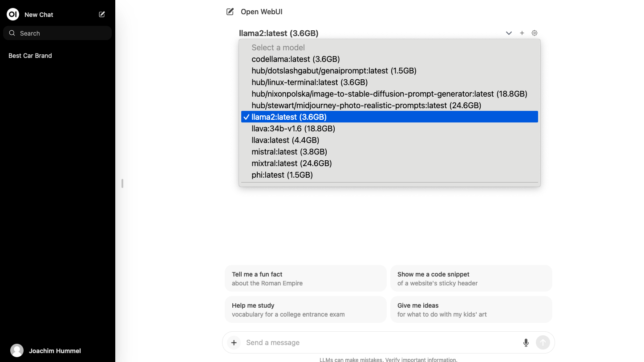Viewport: 644px width, 362px height.
Task: Select the phi:latest model
Action: click(x=282, y=175)
